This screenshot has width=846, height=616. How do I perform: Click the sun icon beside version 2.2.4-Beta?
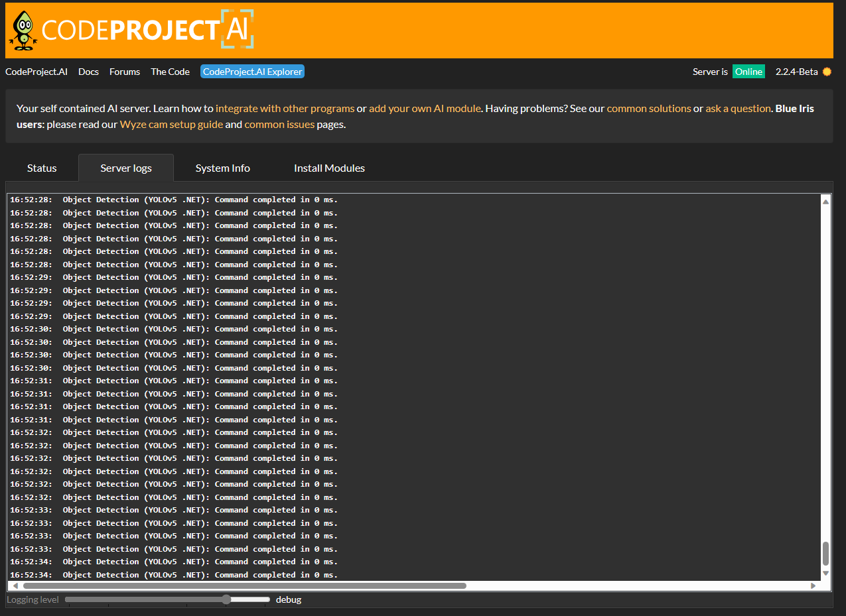click(x=827, y=72)
